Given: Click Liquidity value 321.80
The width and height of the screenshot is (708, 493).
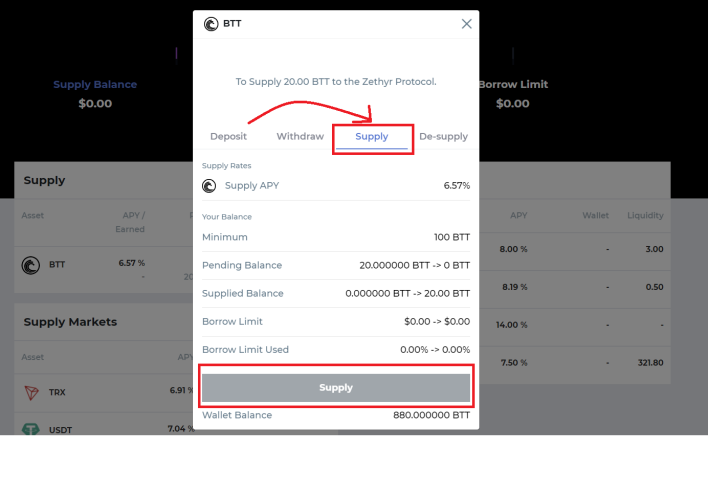Looking at the screenshot, I should [650, 363].
